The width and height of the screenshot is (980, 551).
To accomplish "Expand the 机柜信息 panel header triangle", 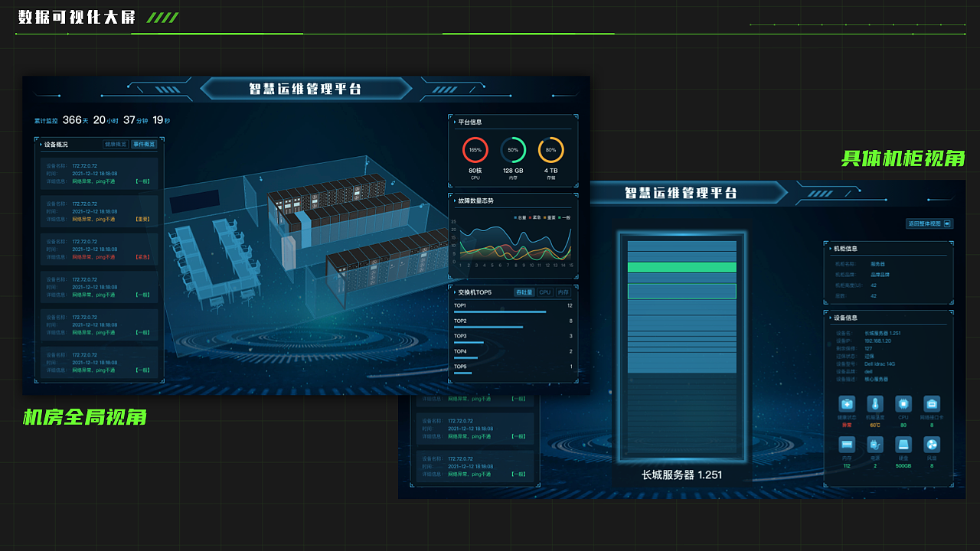I will [x=830, y=248].
